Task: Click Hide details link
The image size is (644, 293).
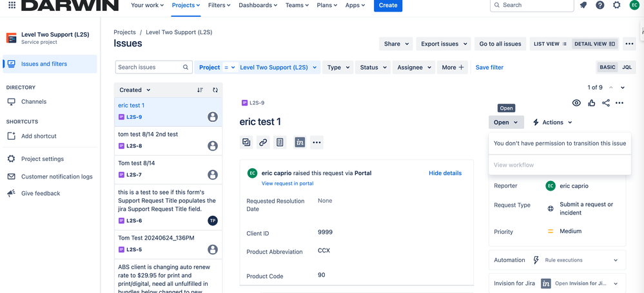Action: click(x=445, y=173)
